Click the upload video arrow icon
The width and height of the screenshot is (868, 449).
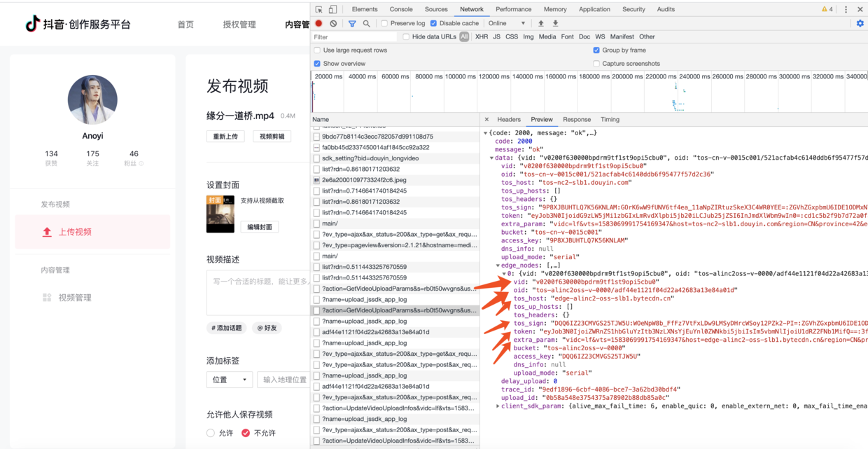tap(47, 232)
